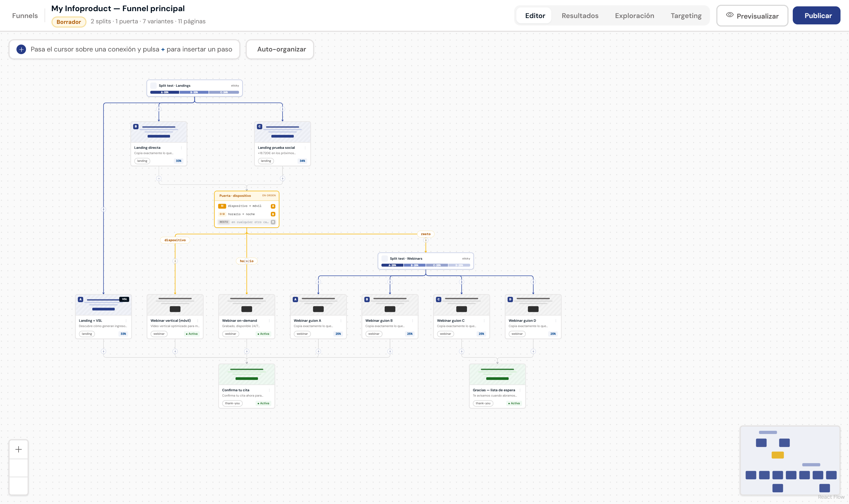Click variant D badge on Webinar guion D
Screen dimensions: 849x504
click(x=510, y=299)
